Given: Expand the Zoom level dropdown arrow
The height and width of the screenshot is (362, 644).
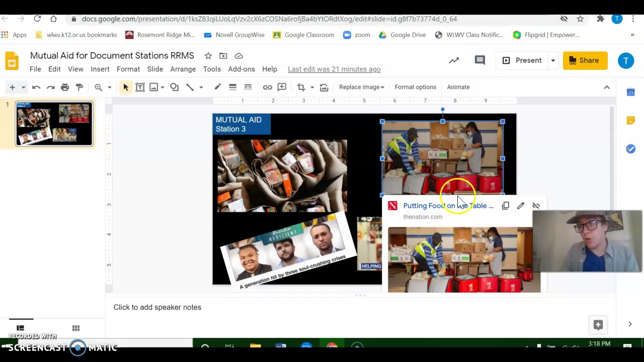Looking at the screenshot, I should pos(109,87).
